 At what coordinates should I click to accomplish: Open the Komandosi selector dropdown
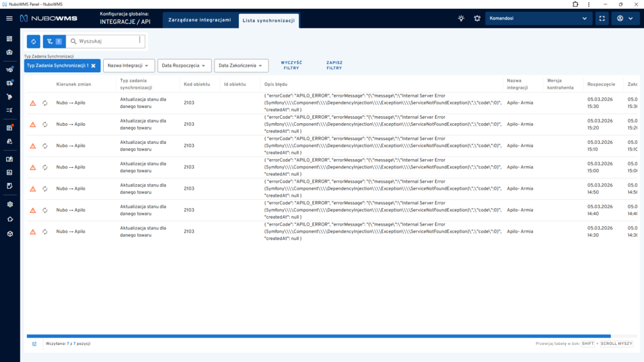pos(539,19)
